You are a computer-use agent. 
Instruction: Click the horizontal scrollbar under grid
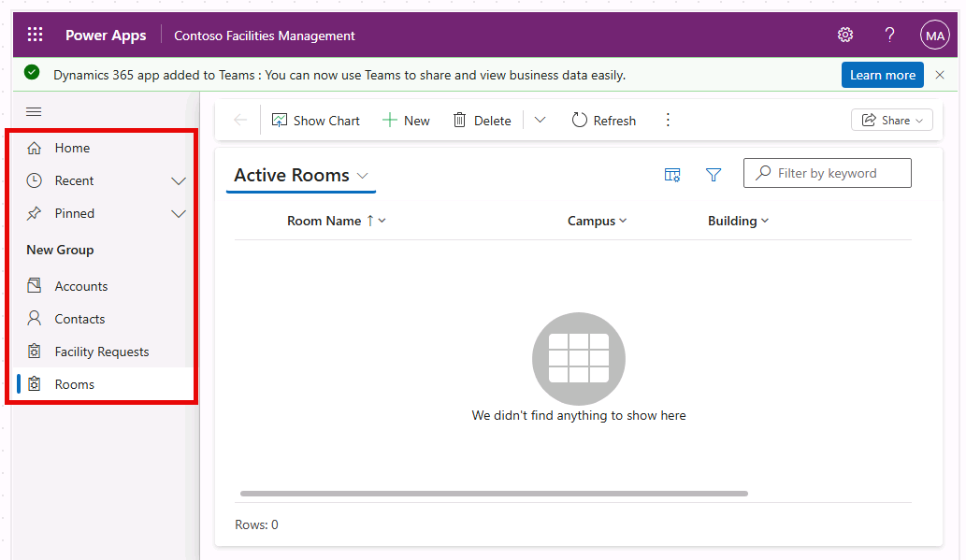click(x=494, y=494)
